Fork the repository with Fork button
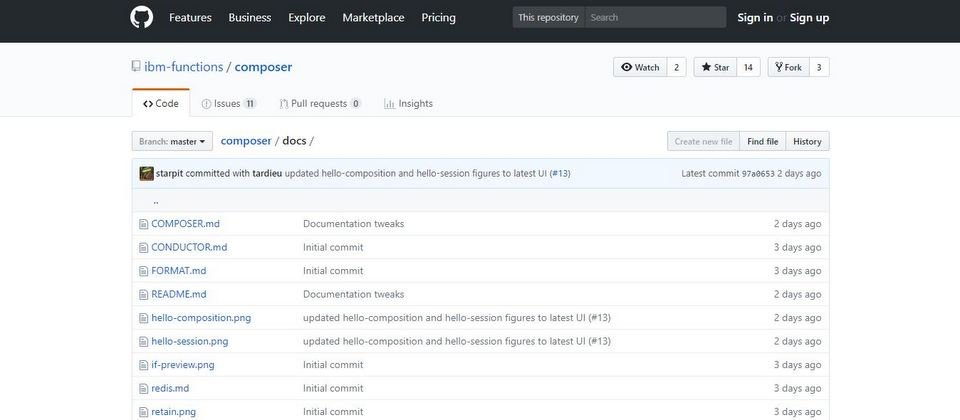Image resolution: width=960 pixels, height=420 pixels. point(789,67)
